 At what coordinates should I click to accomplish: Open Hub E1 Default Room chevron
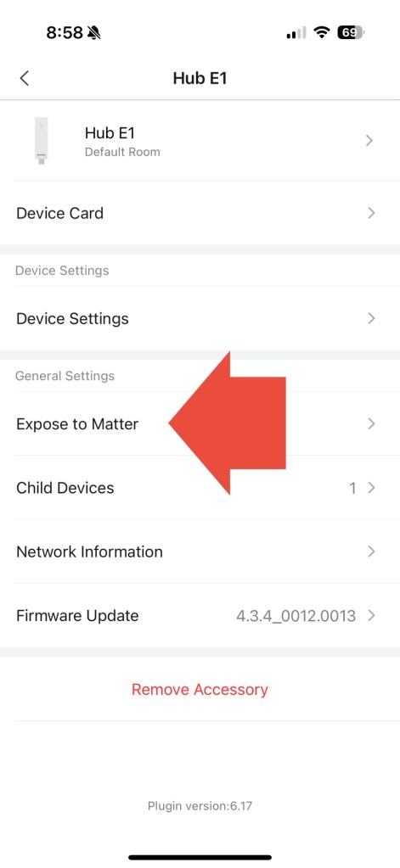tap(370, 141)
